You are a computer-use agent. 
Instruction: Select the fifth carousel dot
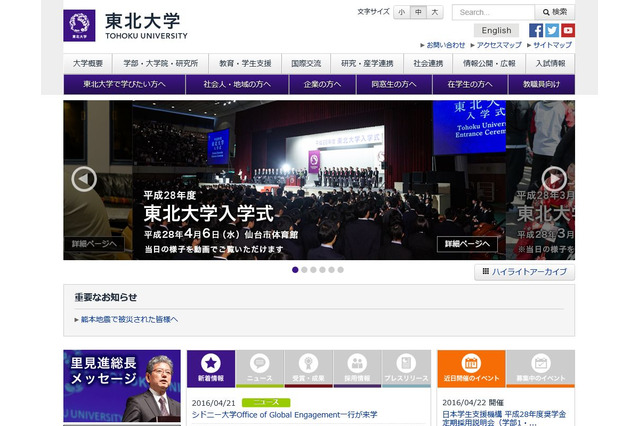coord(331,270)
